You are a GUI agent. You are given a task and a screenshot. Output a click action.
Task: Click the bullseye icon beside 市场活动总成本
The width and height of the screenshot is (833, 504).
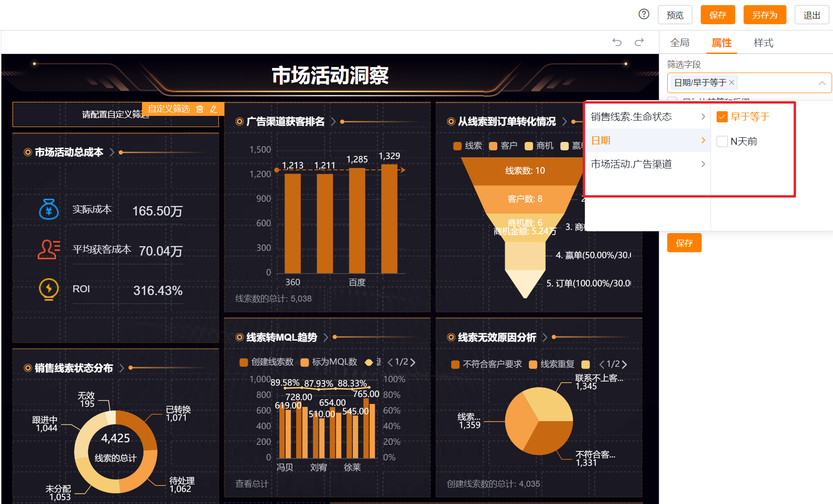coord(28,152)
